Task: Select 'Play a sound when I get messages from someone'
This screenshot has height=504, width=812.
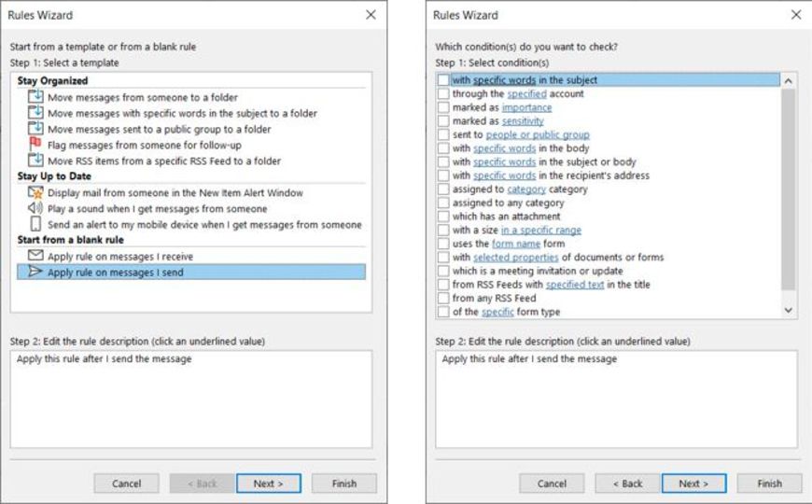Action: tap(158, 209)
